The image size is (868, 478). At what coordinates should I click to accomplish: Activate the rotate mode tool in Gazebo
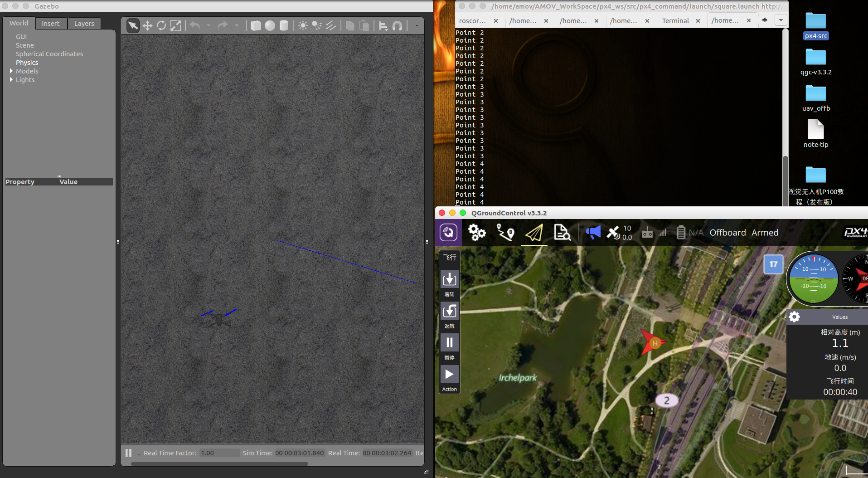(x=161, y=25)
